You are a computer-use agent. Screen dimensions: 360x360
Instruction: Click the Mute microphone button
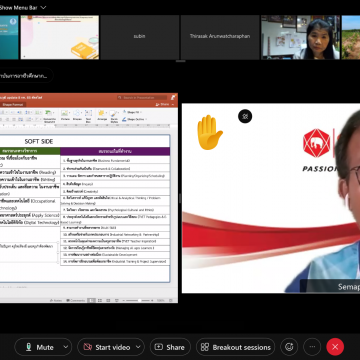[39, 347]
